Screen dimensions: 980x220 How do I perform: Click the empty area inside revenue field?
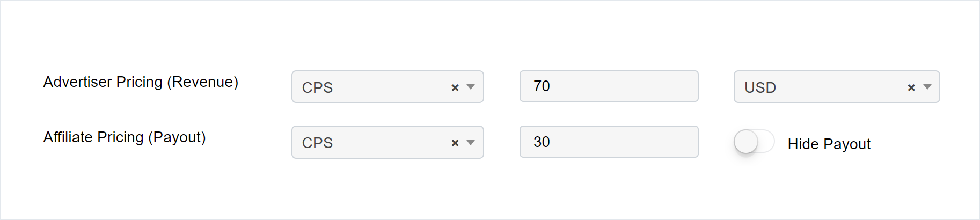click(633, 86)
